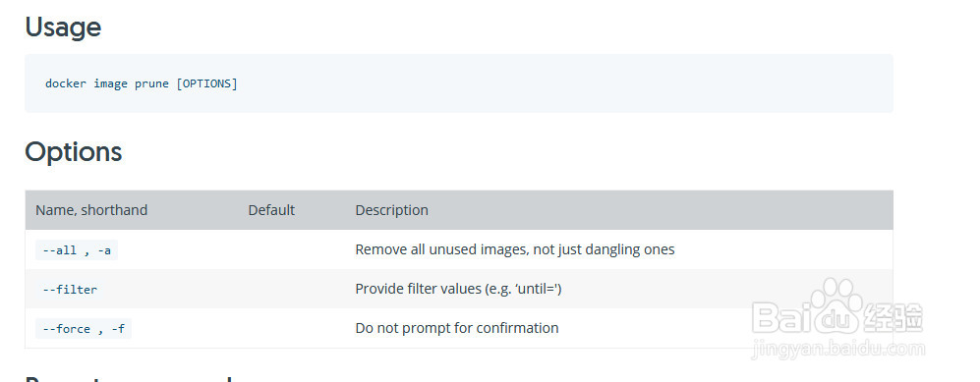The height and width of the screenshot is (382, 980).
Task: Click the usage code block background
Action: click(x=459, y=83)
